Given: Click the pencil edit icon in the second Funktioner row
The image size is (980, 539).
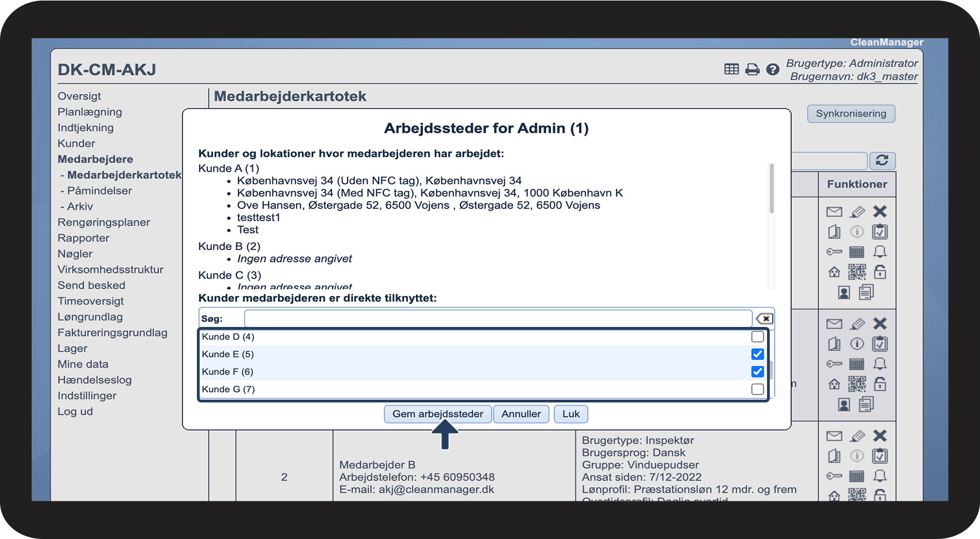Looking at the screenshot, I should 857,324.
